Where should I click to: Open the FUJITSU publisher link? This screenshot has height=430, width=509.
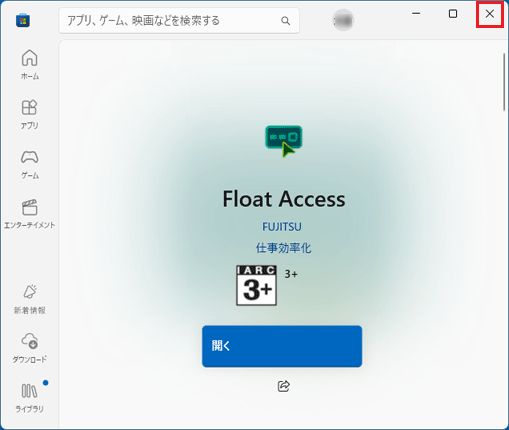pos(282,227)
